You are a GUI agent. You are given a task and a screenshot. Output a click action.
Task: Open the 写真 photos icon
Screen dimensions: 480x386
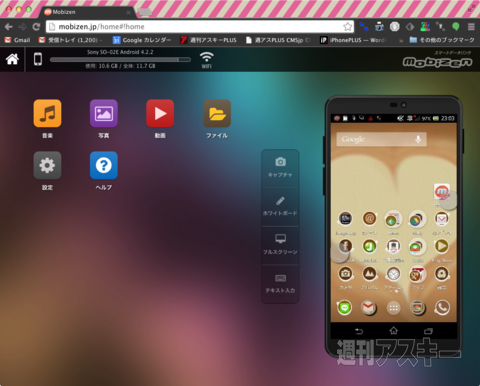104,114
